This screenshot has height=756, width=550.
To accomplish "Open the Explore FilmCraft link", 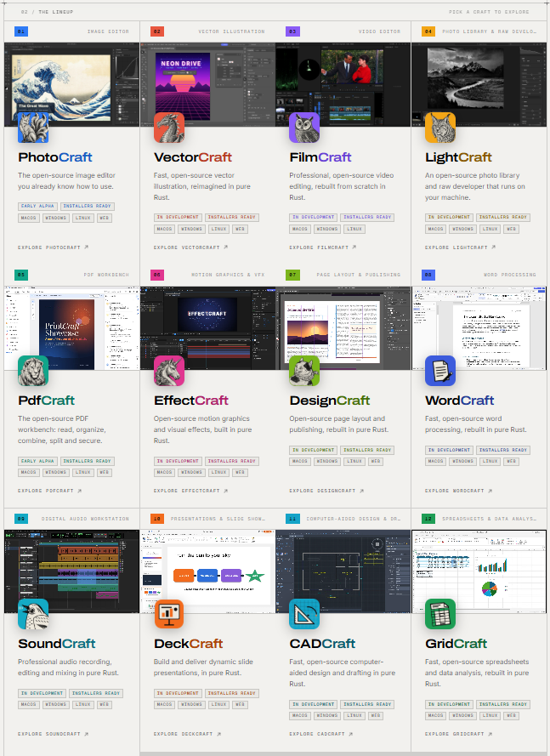I will [322, 247].
